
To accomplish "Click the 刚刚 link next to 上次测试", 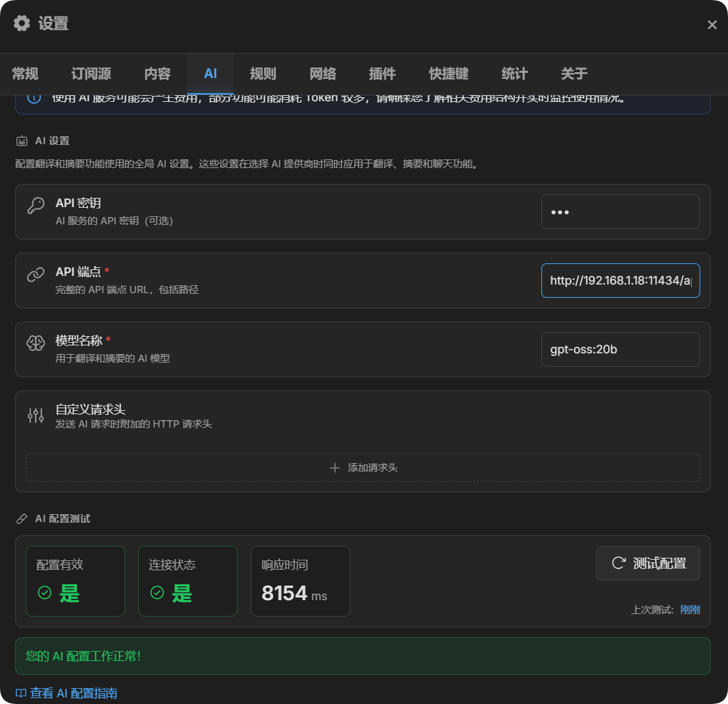I will [x=690, y=609].
